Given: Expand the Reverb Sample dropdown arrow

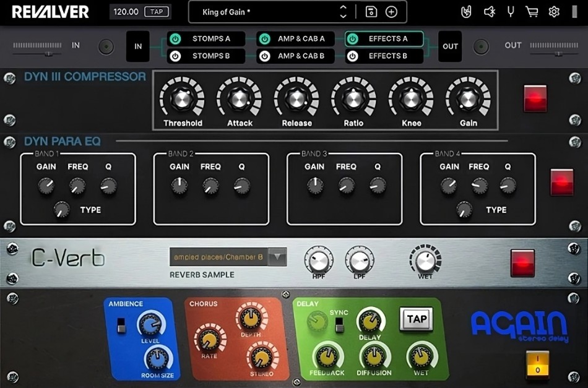Looking at the screenshot, I should [277, 257].
